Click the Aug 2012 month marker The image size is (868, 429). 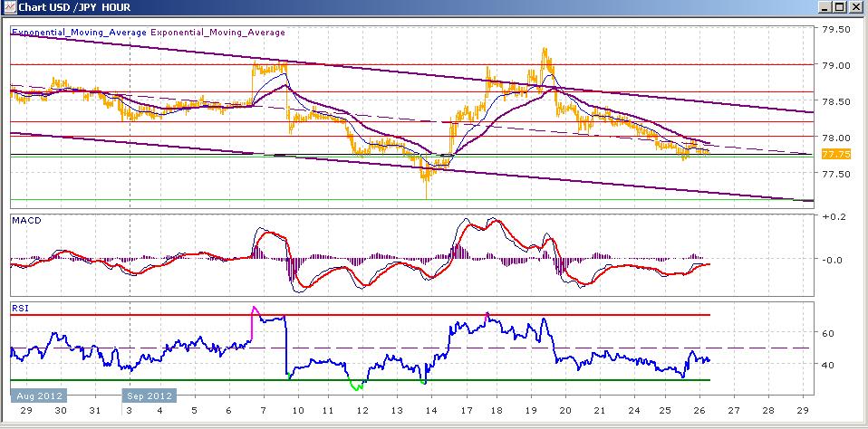39,396
